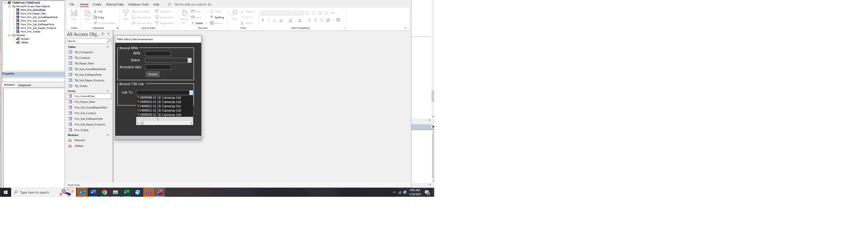Click the RMA input field

point(158,54)
